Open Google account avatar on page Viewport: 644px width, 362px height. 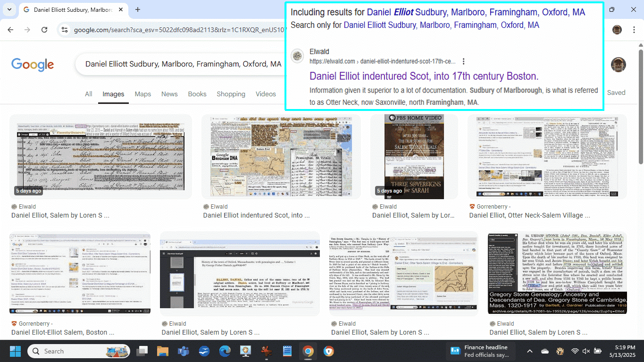[618, 65]
